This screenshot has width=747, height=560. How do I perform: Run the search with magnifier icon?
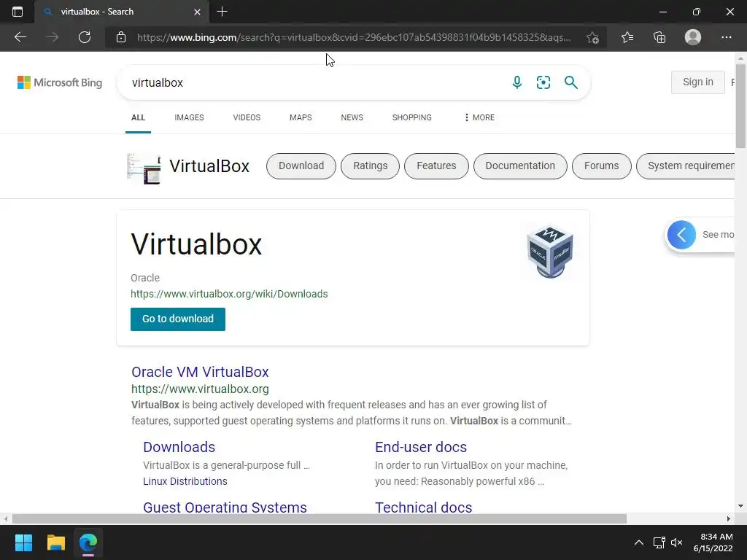(570, 82)
